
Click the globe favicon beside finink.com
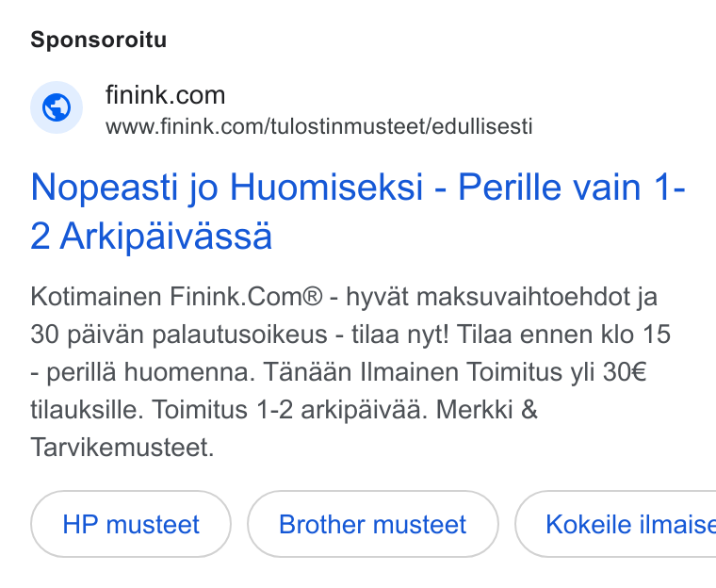[57, 107]
